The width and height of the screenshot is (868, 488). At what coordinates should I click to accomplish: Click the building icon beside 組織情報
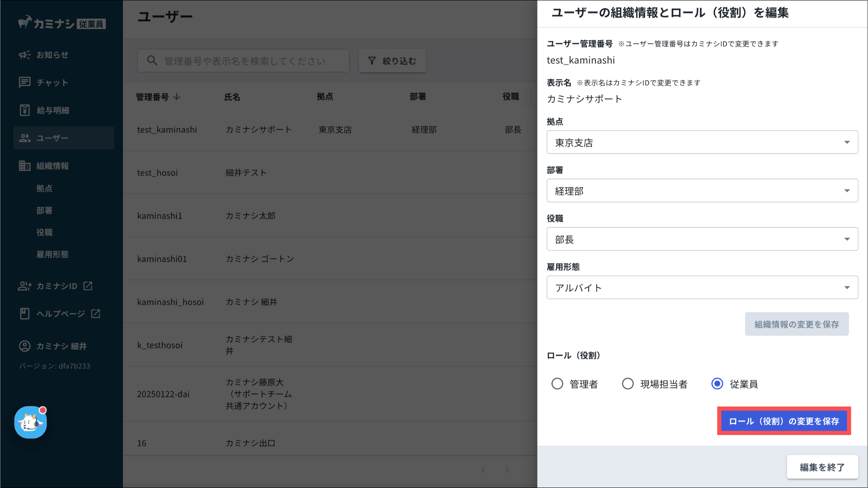25,166
